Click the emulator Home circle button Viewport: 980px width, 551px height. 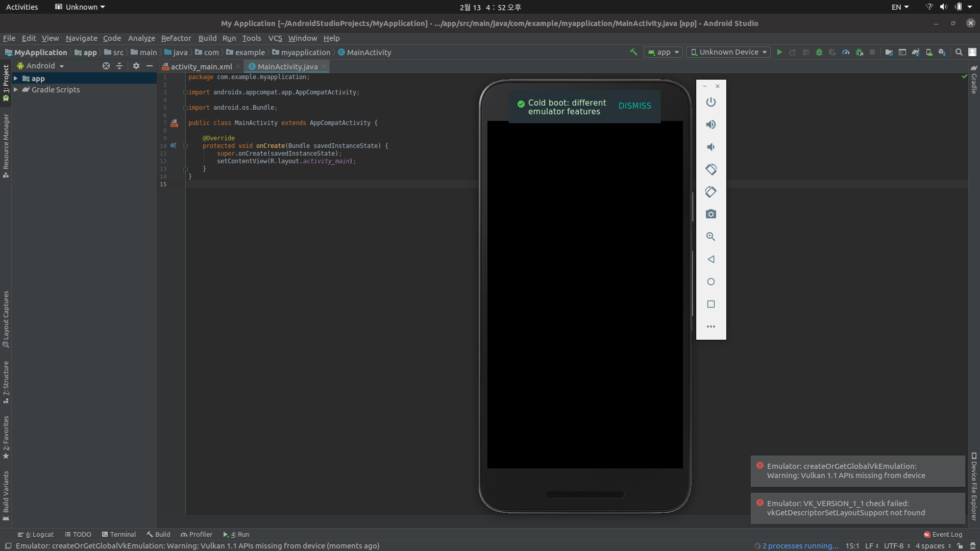click(x=711, y=282)
